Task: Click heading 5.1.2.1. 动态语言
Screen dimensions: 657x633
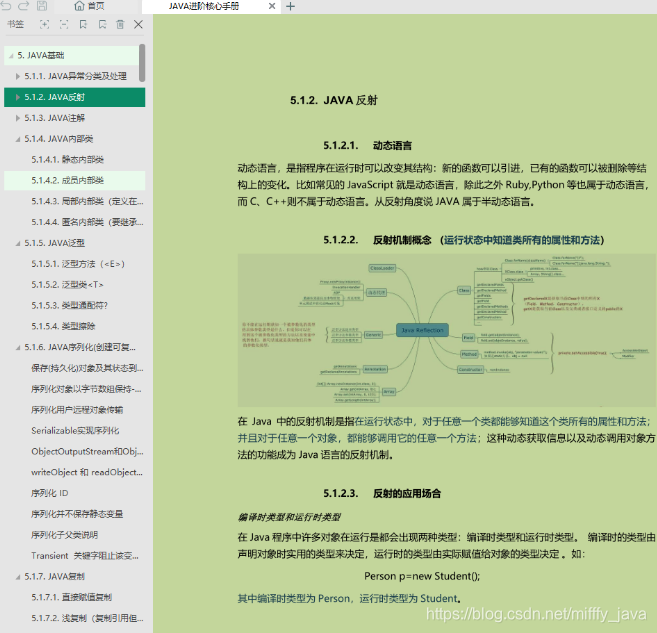Action: (x=367, y=146)
